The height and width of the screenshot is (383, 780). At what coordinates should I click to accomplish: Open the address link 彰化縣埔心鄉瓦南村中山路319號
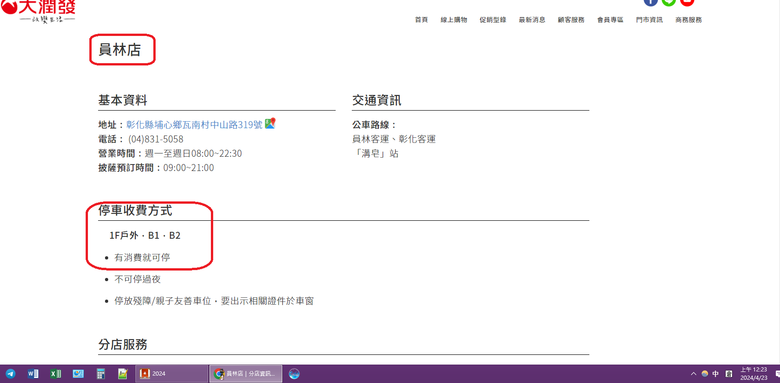pos(195,124)
